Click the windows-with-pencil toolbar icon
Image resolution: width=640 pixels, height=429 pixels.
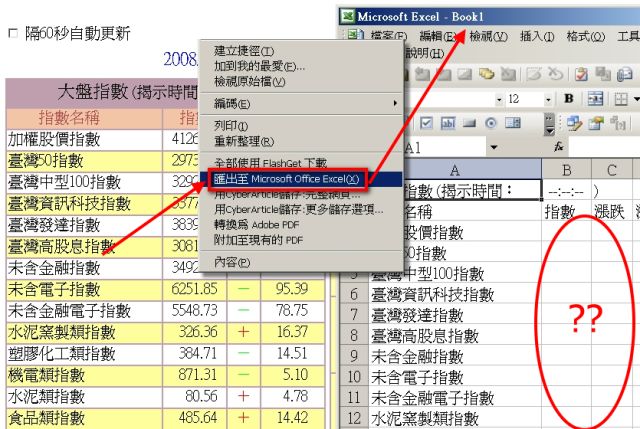(x=574, y=123)
